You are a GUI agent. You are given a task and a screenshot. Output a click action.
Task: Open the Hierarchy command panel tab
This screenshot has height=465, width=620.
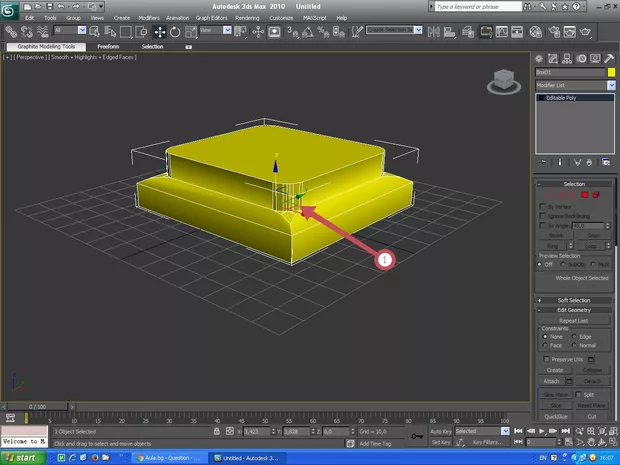[x=565, y=59]
